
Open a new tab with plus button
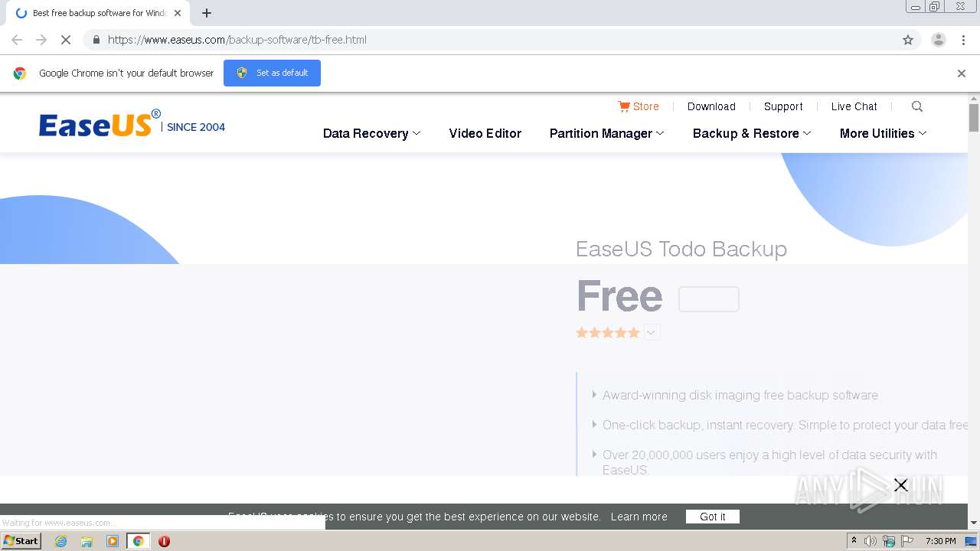[207, 13]
